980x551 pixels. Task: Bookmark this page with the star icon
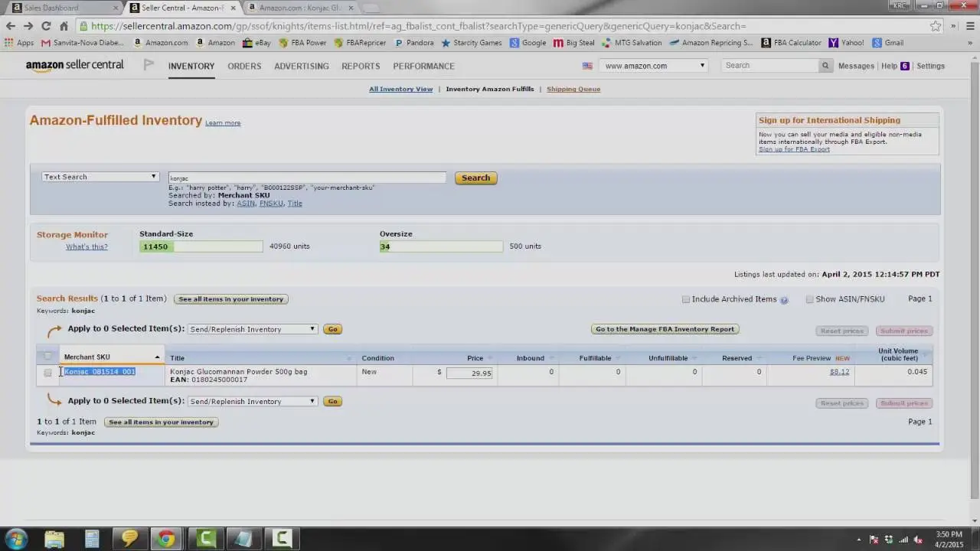pos(936,26)
